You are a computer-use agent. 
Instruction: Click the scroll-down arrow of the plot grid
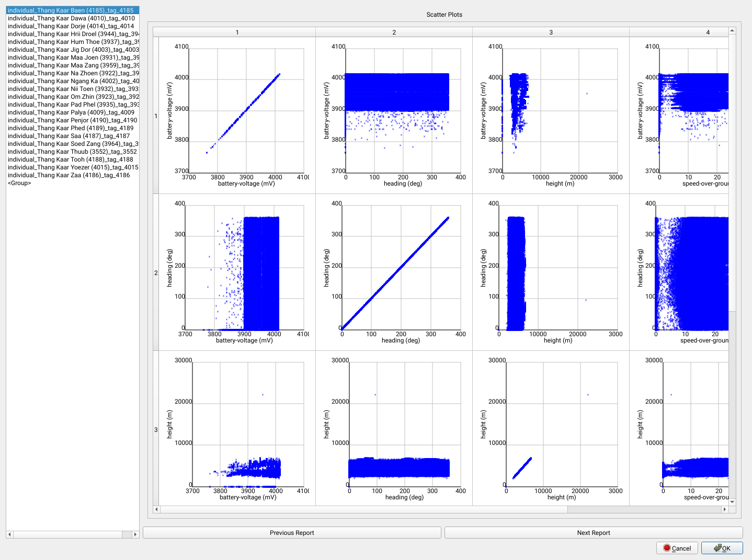pos(732,502)
